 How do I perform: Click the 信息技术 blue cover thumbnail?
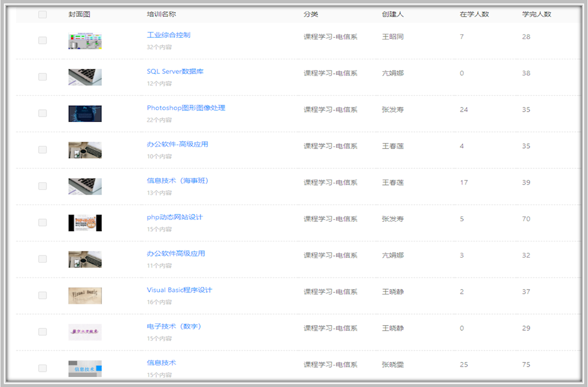(85, 368)
